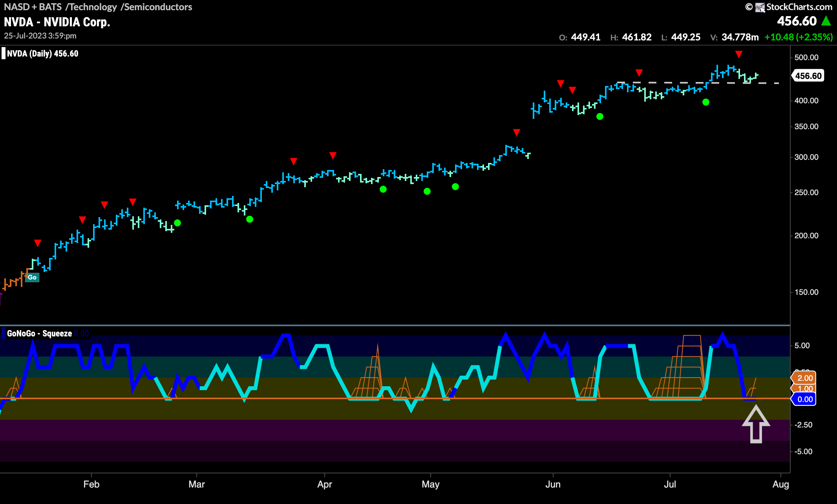Click the StockCharts.com logo icon
The image size is (837, 504).
tap(760, 7)
